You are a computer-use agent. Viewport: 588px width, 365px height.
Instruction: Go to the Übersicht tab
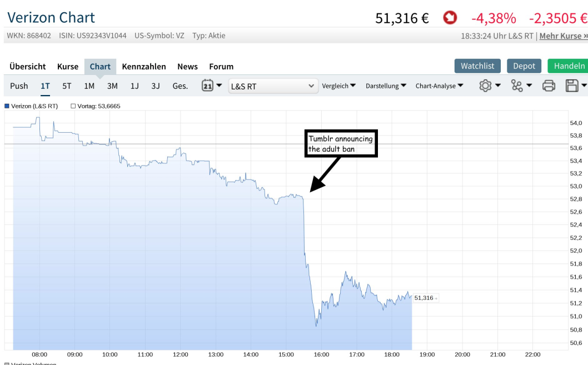28,66
